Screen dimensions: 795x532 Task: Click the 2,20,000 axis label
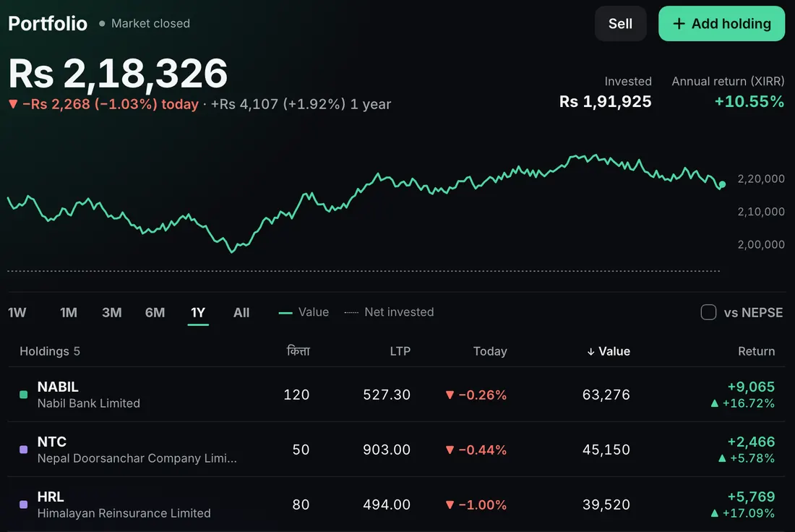tap(761, 179)
